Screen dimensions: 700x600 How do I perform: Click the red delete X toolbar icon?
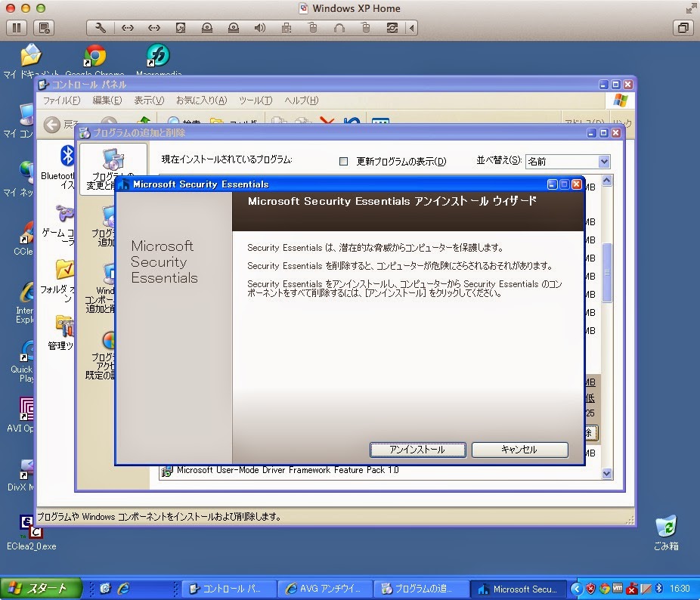click(327, 122)
